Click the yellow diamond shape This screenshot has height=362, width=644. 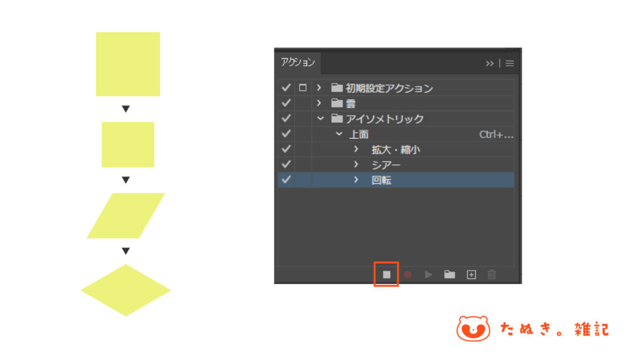pyautogui.click(x=126, y=290)
